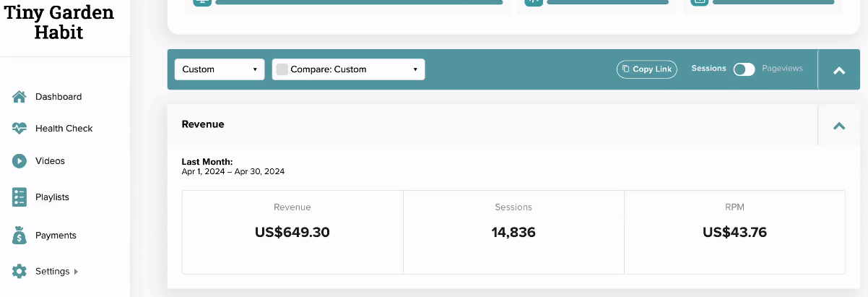Toggle the Sessions/Pageviews switch
The height and width of the screenshot is (297, 868).
[744, 69]
